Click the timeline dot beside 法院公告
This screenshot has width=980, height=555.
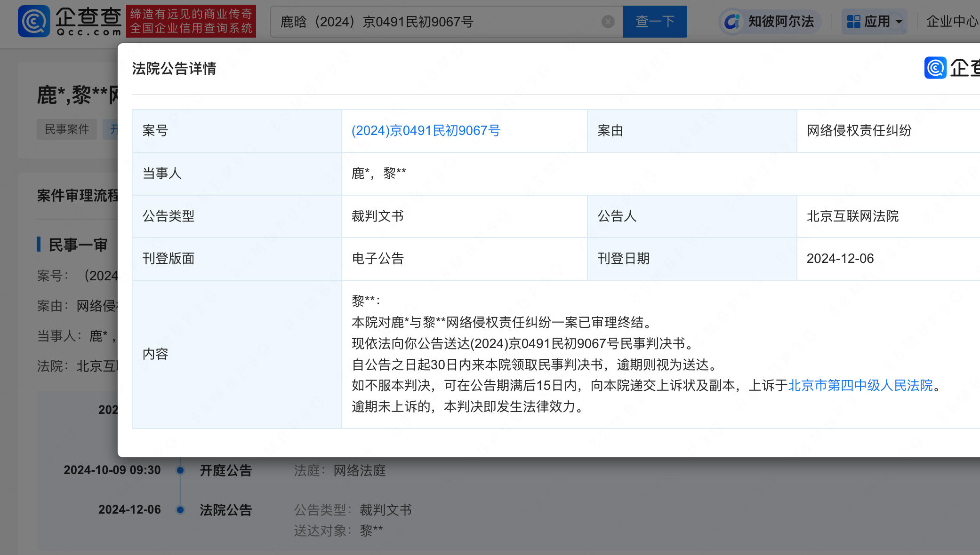[x=179, y=509]
